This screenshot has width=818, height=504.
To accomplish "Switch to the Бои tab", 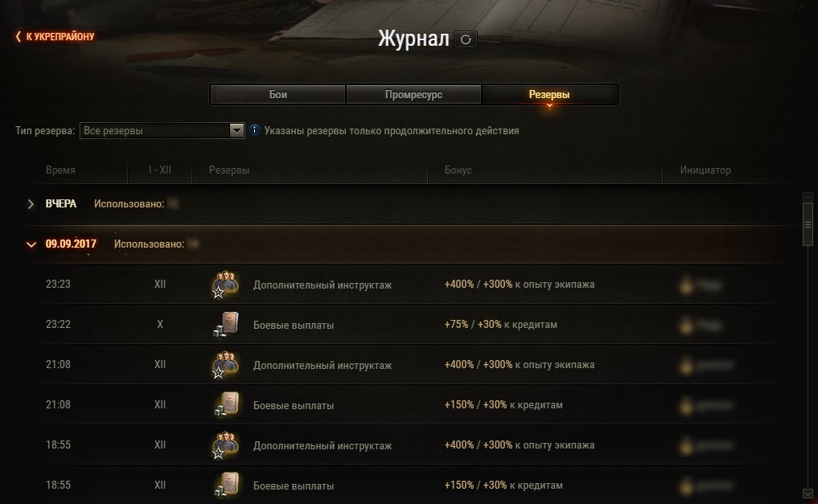I will tap(277, 94).
